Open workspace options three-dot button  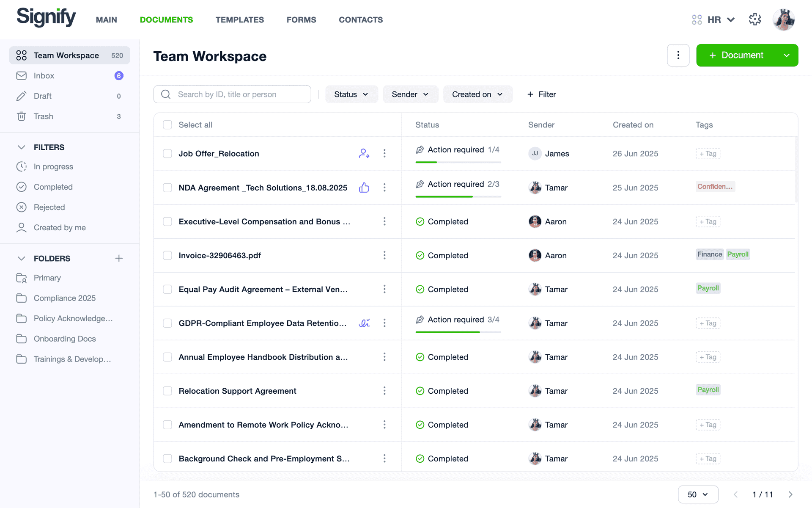click(678, 55)
